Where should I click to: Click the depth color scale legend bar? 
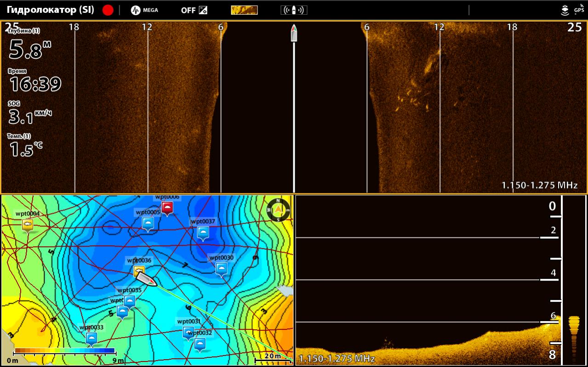click(x=64, y=351)
